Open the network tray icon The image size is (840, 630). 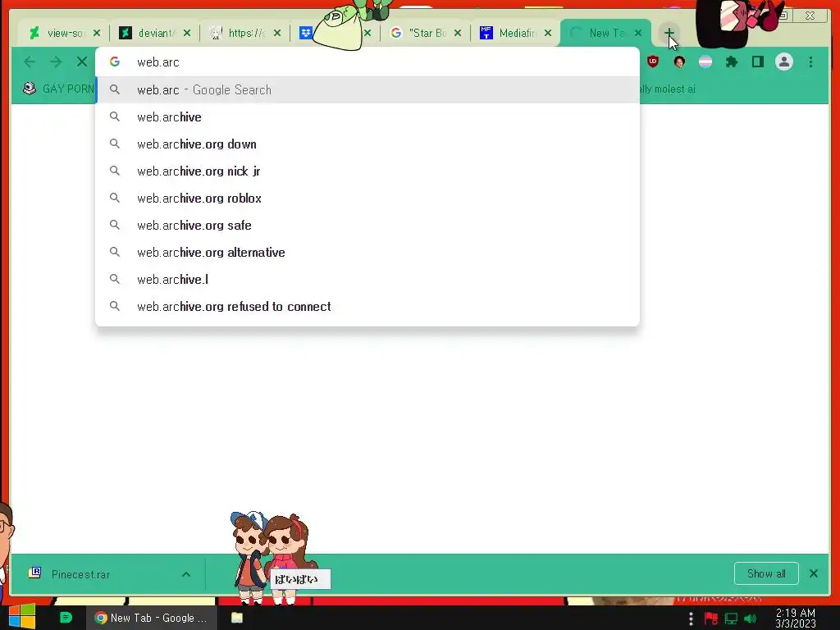point(731,619)
